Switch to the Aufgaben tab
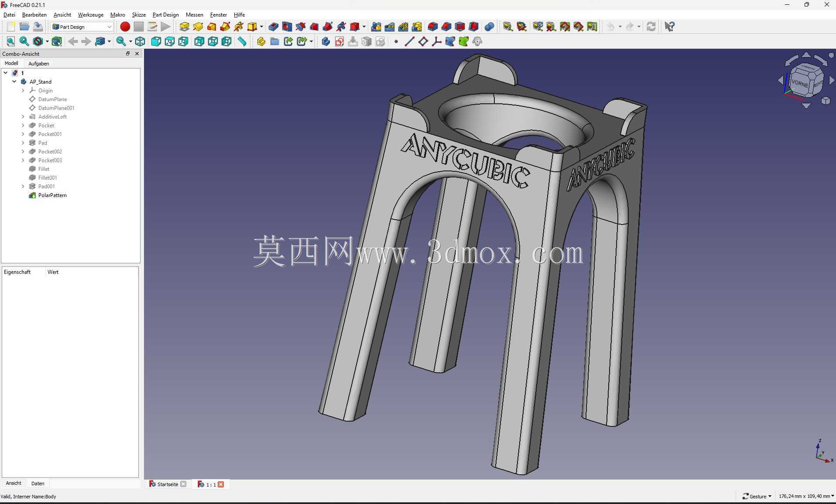The image size is (836, 504). (x=39, y=63)
